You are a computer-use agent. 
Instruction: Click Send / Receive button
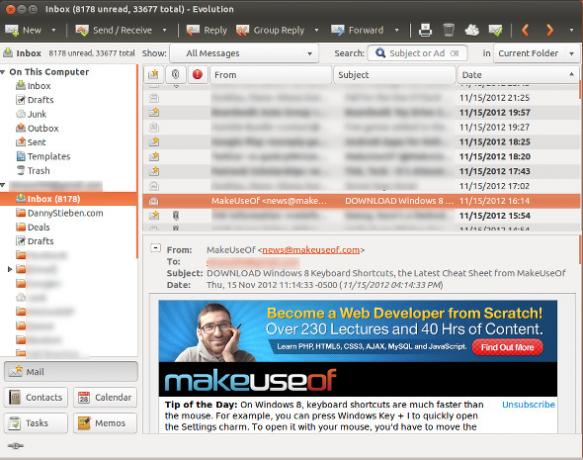click(113, 30)
